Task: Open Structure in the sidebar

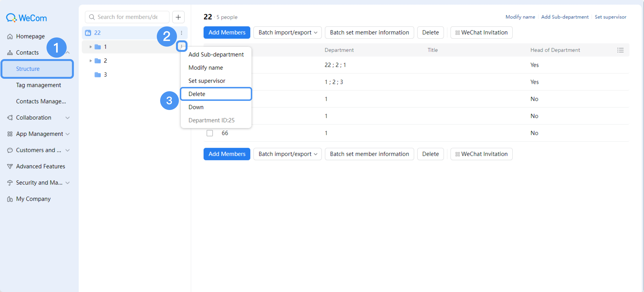Action: (37, 69)
